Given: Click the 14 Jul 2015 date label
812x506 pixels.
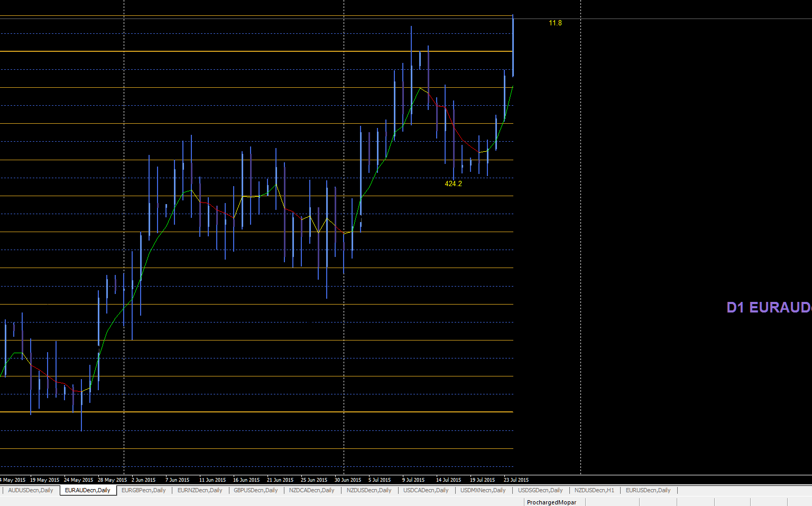Looking at the screenshot, I should [448, 480].
